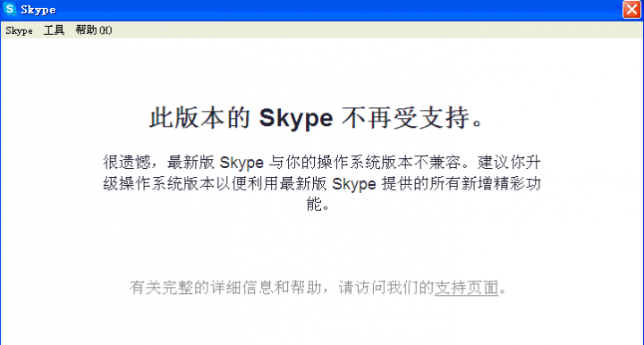Click empty blue area of the title bar
This screenshot has width=644, height=345.
328,10
